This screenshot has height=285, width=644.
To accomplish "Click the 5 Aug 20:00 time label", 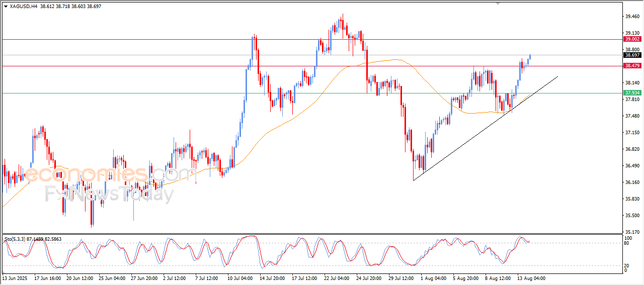I will 465,278.
